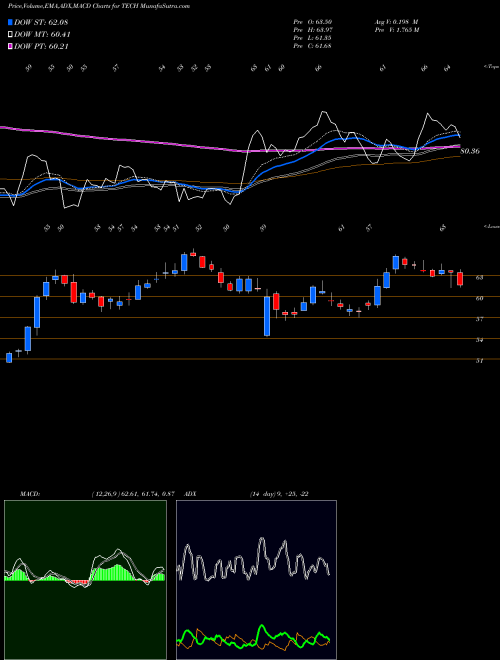Image resolution: width=500 pixels, height=660 pixels.
Task: Click the 'Pre C: 61.68' value
Action: tap(314, 45)
